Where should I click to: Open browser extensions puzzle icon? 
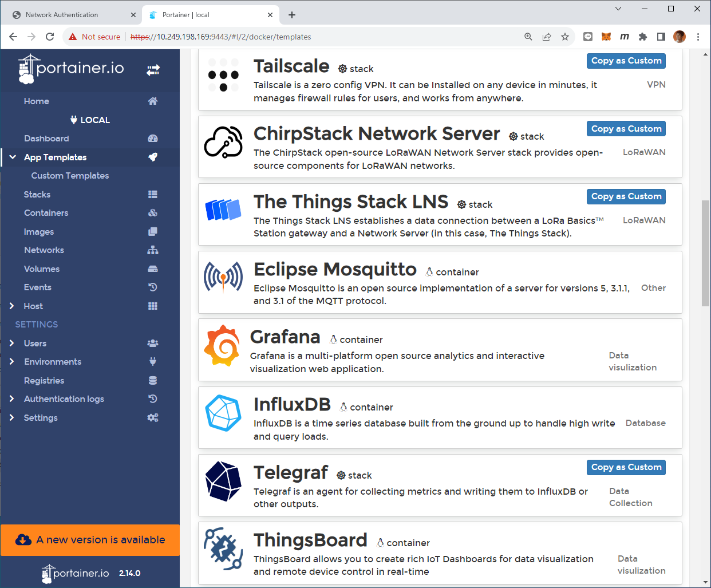point(643,37)
